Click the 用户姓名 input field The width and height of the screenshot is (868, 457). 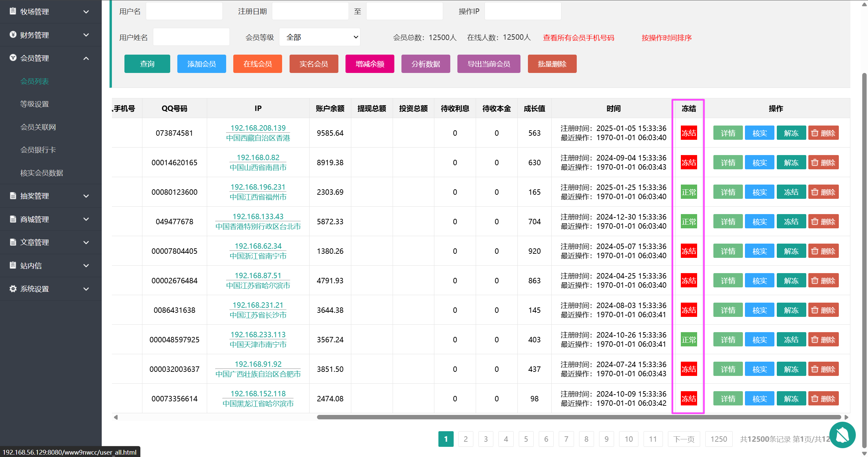191,37
